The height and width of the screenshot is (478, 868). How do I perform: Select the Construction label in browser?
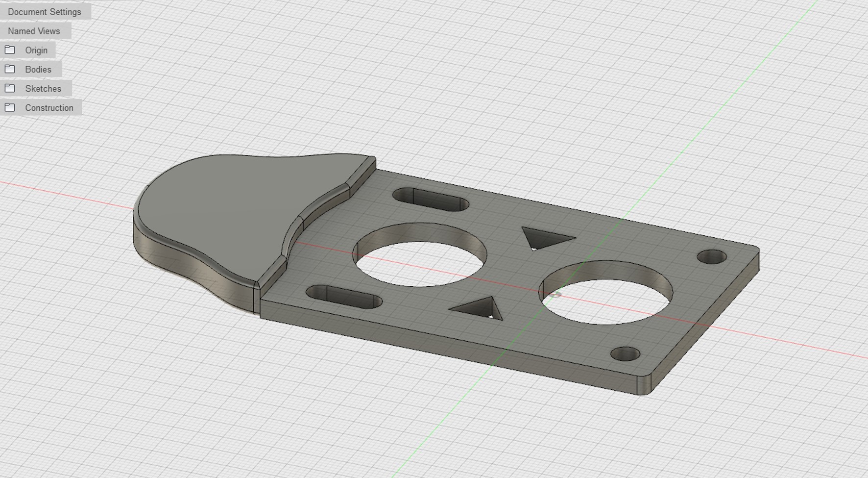coord(49,107)
